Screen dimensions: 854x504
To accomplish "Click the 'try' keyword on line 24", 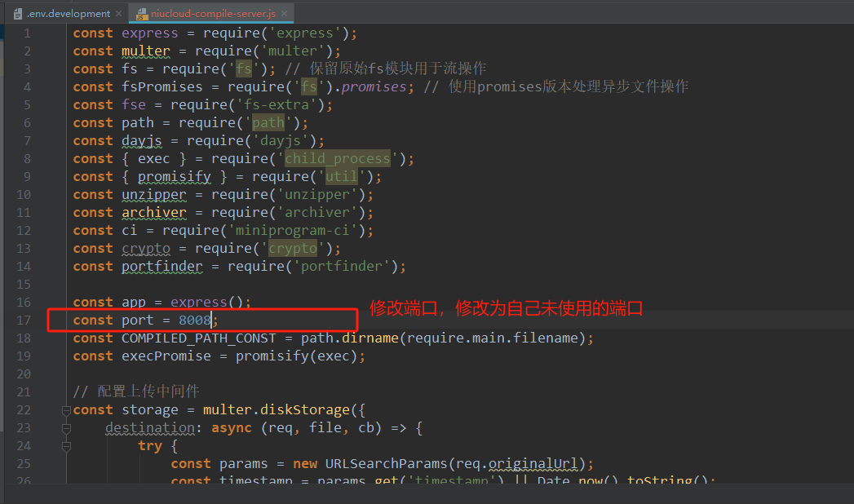I will [150, 446].
